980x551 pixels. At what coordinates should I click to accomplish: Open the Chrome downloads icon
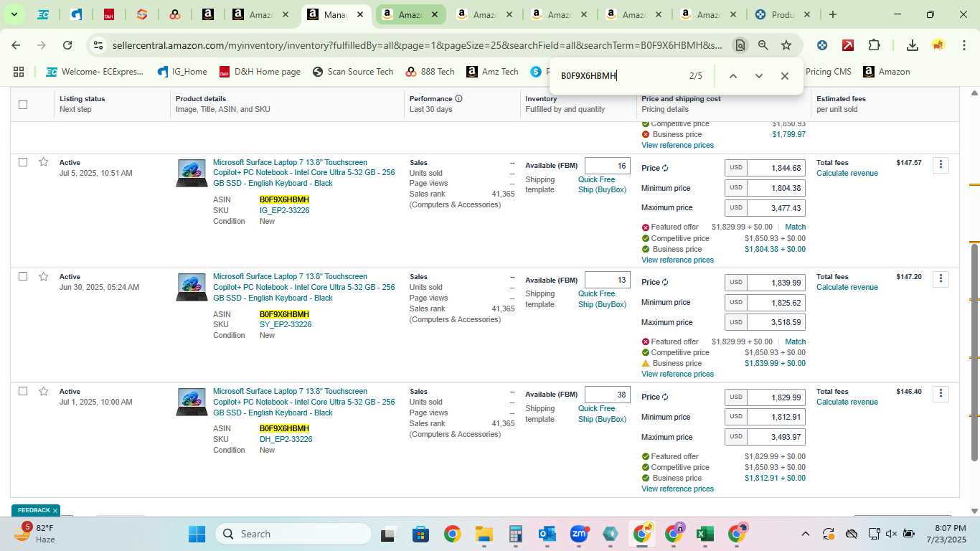(913, 45)
